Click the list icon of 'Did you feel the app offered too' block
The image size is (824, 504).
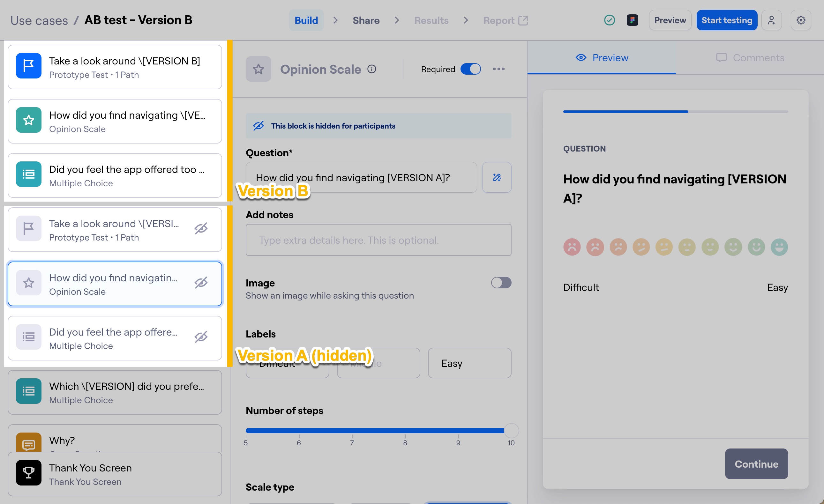pos(29,174)
